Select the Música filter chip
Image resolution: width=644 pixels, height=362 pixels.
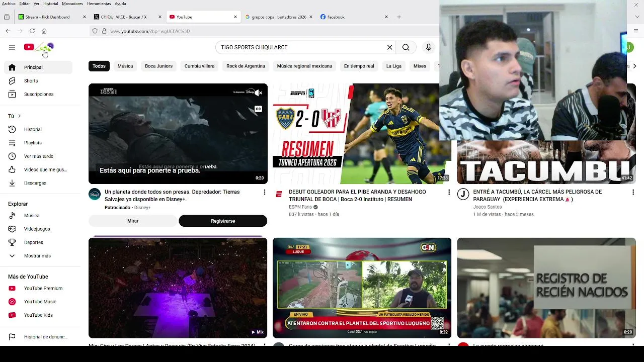coord(125,66)
